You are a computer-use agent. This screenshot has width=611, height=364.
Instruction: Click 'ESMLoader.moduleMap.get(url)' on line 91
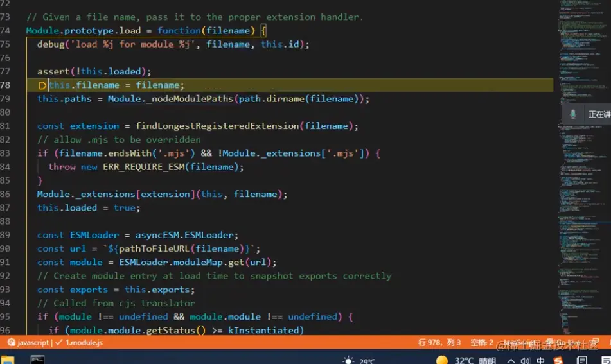(x=195, y=262)
